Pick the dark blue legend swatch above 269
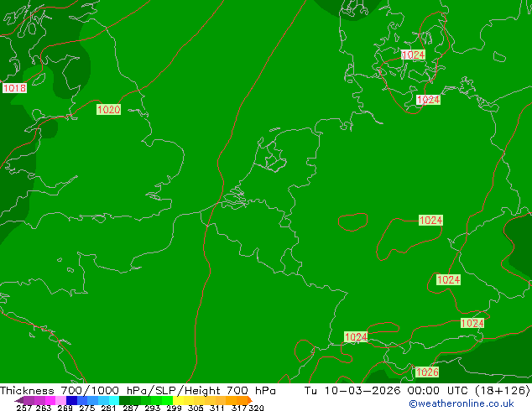This screenshot has width=532, height=411. [71, 400]
